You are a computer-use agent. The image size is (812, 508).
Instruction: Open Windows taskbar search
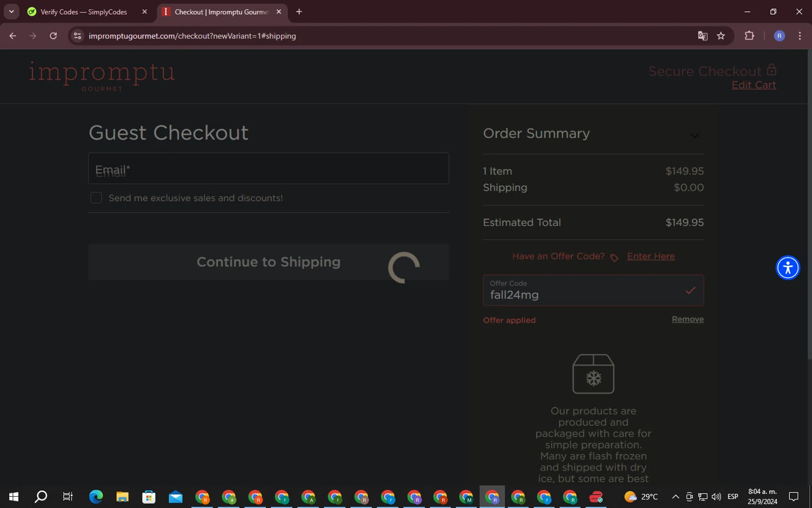coord(41,497)
